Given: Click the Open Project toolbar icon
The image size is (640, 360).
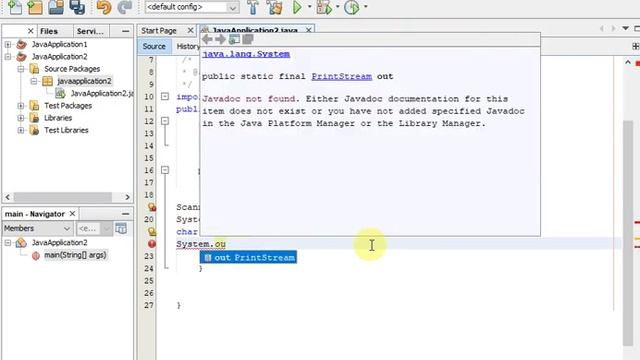Looking at the screenshot, I should click(x=56, y=7).
